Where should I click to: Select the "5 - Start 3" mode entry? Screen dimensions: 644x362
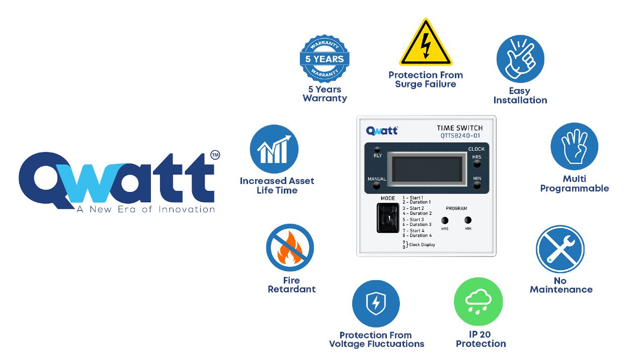click(x=413, y=220)
